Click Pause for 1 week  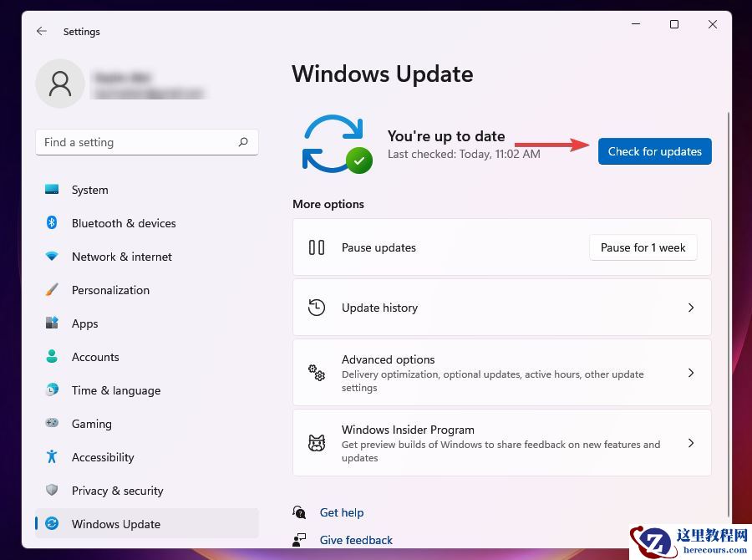(x=643, y=247)
